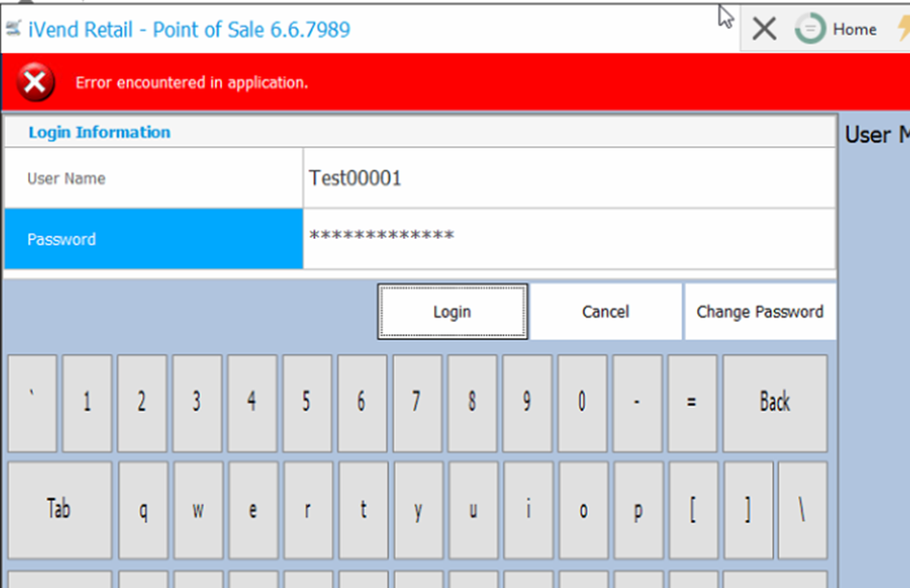
Task: Tap the backtick key on on-screen keyboard
Action: pos(33,403)
